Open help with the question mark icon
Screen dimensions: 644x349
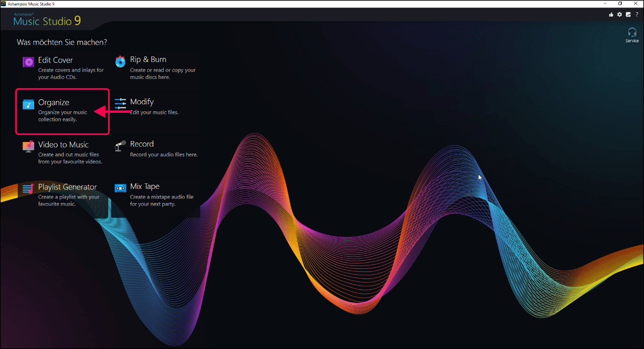[636, 15]
